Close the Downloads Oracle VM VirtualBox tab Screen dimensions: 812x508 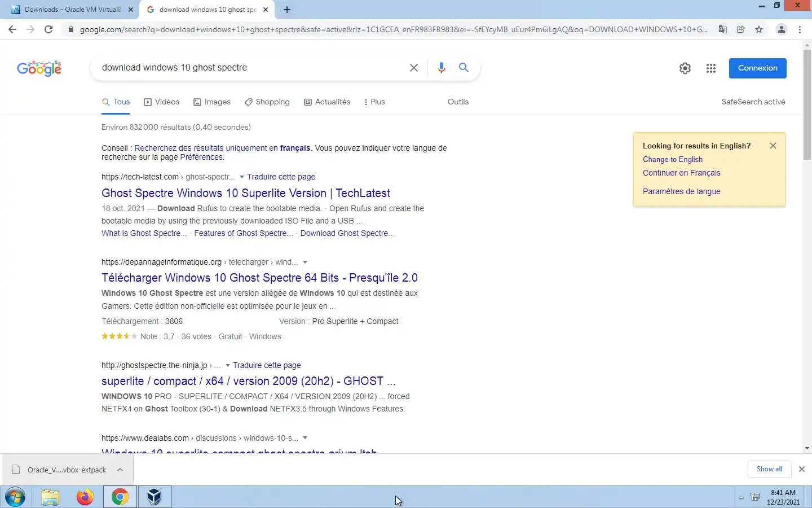131,10
